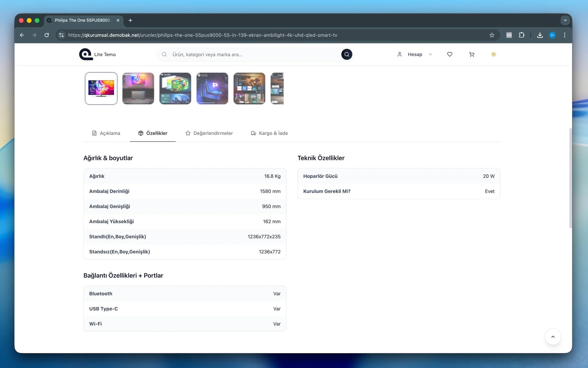This screenshot has height=368, width=588.
Task: Click the scroll-to-top arrow button
Action: point(553,337)
